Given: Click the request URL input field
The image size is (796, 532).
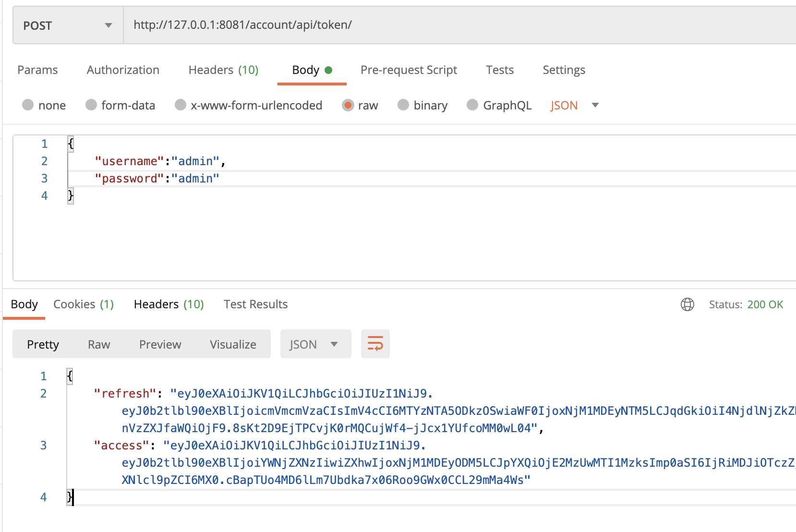Looking at the screenshot, I should 459,25.
